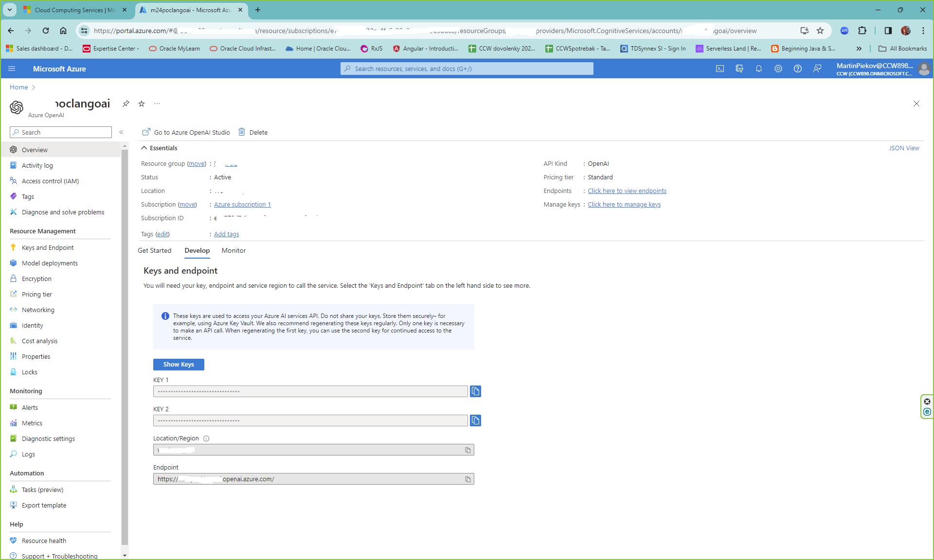Open Encryption settings in sidebar
This screenshot has height=560, width=934.
click(36, 279)
